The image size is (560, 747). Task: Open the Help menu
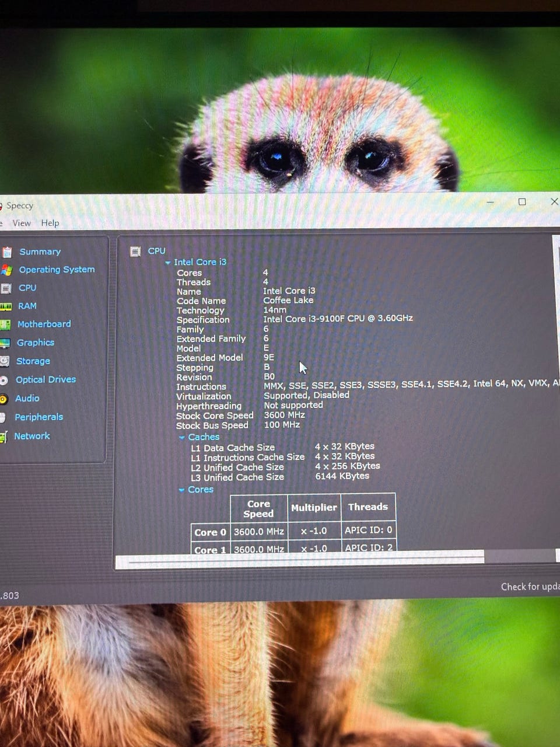click(50, 223)
